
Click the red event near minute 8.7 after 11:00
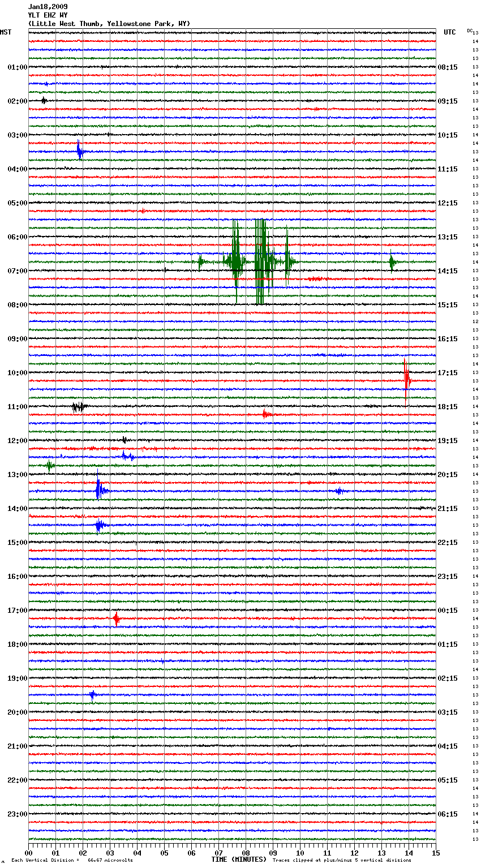coord(267,415)
